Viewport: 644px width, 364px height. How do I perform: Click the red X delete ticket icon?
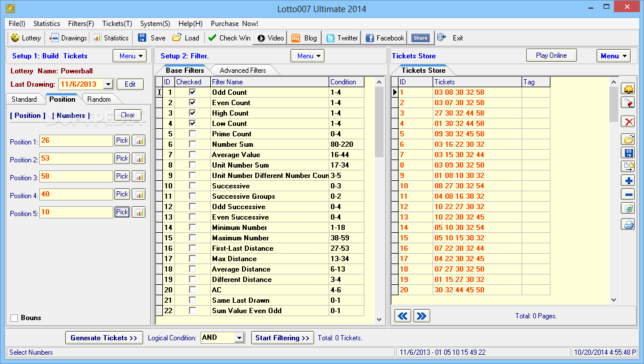[628, 121]
